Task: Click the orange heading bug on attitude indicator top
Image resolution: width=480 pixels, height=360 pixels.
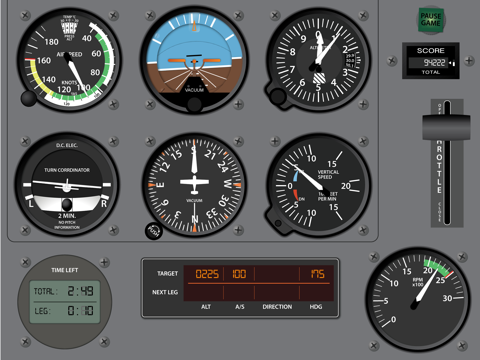Action: (x=194, y=26)
